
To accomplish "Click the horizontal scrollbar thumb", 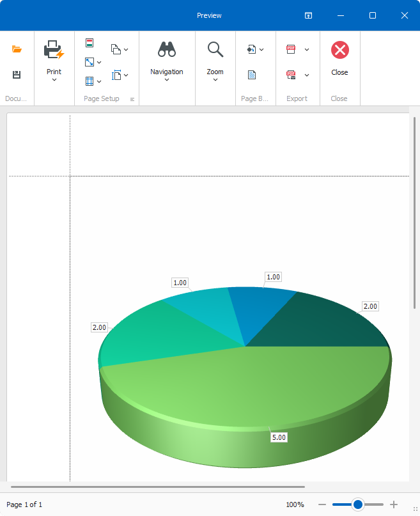I will point(158,487).
